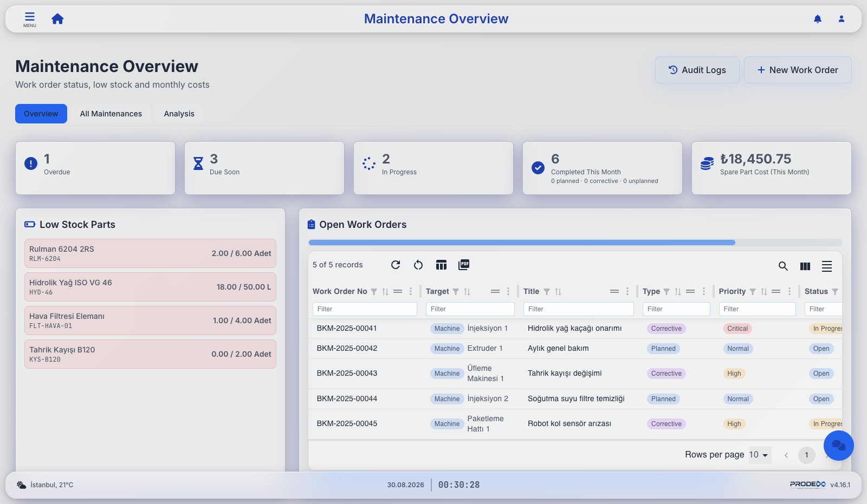867x504 pixels.
Task: Open the Rows per page dropdown
Action: (759, 455)
